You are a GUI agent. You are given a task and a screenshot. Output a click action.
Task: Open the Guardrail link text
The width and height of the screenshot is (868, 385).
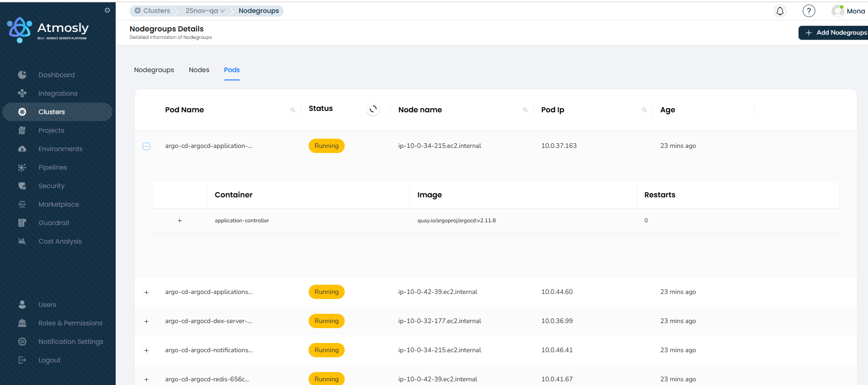[54, 223]
